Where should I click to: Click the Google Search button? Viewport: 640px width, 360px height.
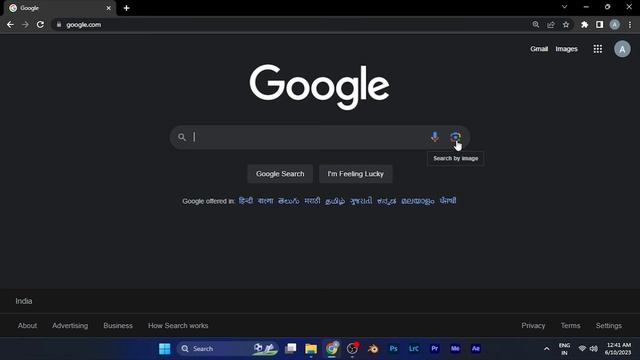coord(280,174)
